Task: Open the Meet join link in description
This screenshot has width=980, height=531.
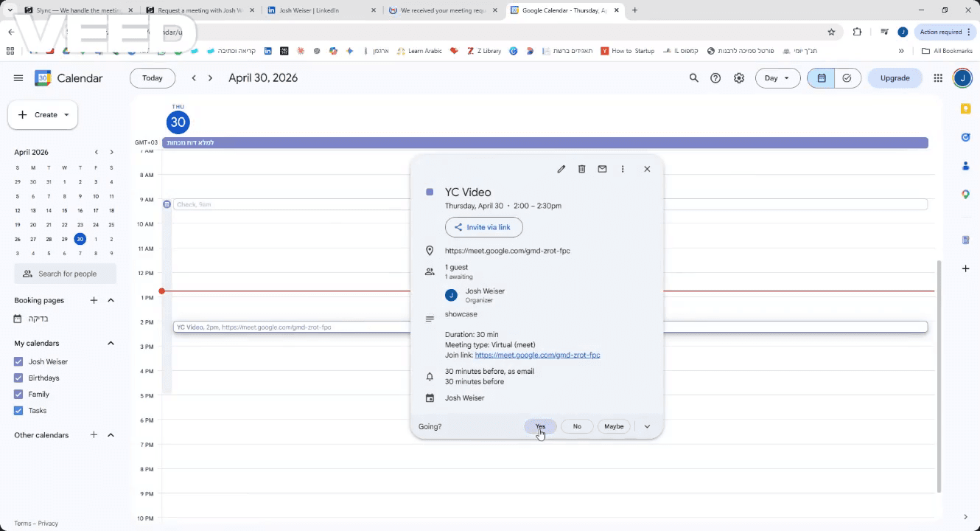Action: click(x=537, y=355)
